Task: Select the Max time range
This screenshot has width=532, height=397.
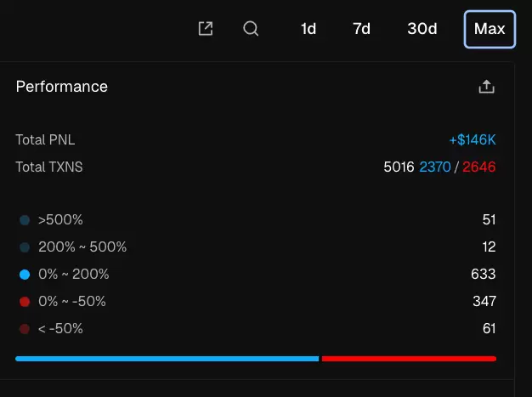Action: 490,29
